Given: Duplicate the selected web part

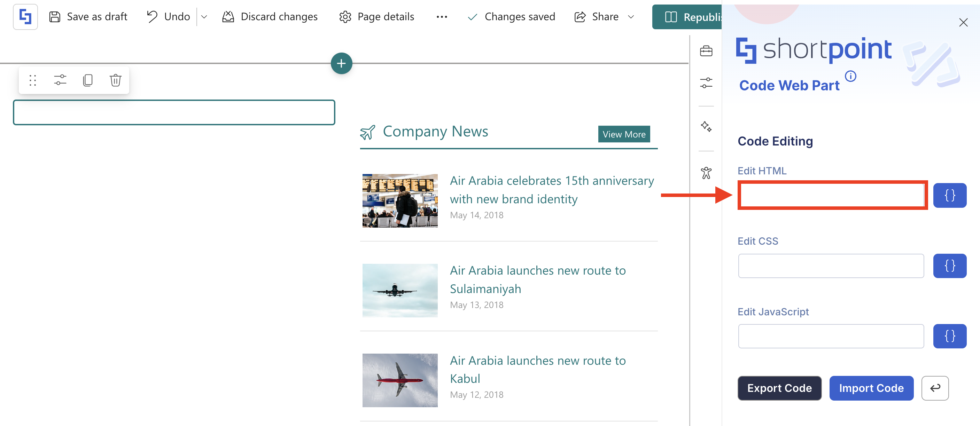Looking at the screenshot, I should [88, 80].
